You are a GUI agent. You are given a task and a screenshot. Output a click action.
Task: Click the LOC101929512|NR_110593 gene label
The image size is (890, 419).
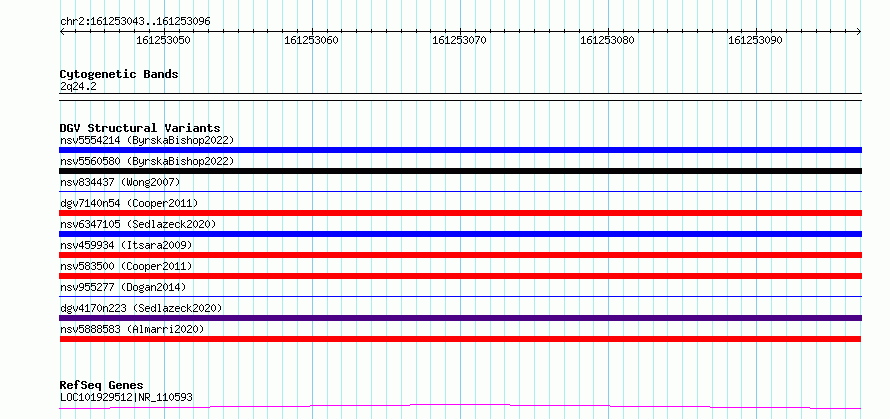coord(126,397)
